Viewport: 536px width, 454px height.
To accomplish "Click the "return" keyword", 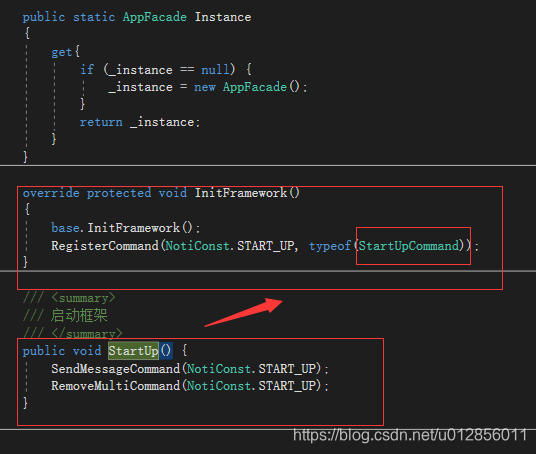I will click(x=101, y=122).
